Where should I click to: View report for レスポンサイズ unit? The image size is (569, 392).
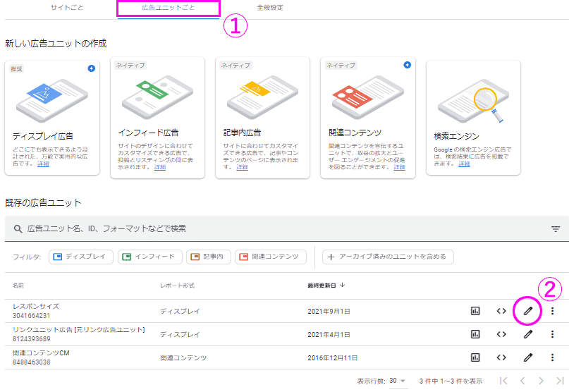coord(475,311)
